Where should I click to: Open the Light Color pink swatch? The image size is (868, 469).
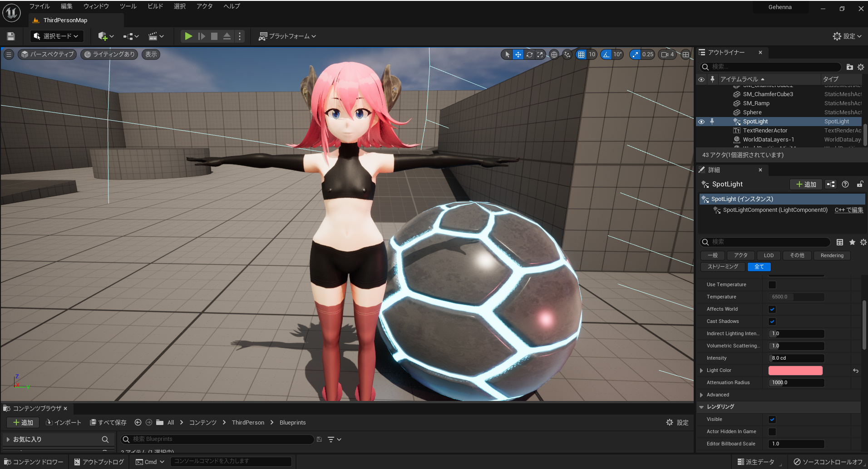coord(795,371)
